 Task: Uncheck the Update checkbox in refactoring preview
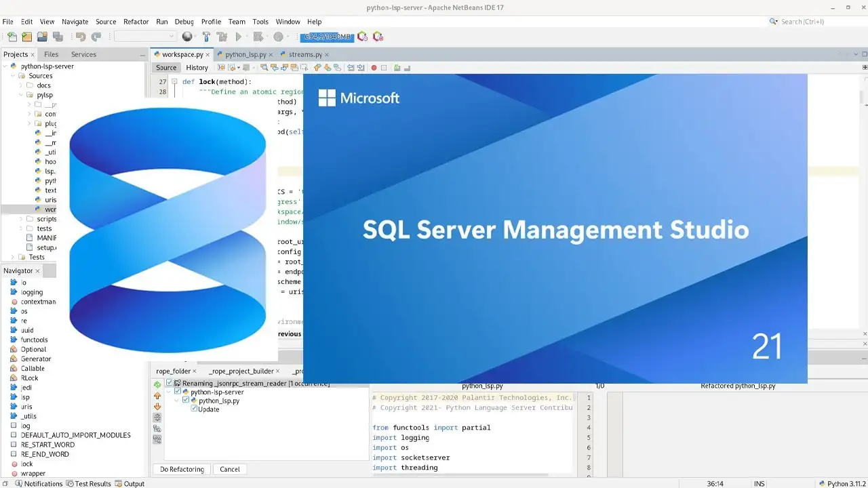pos(194,409)
